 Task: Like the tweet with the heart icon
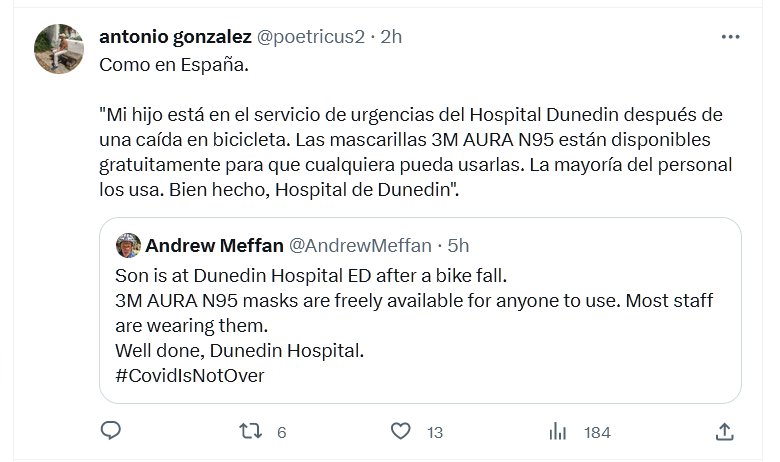coord(401,431)
